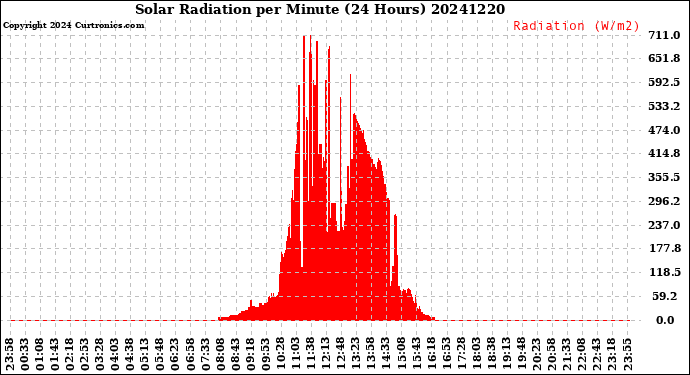Click the x-axis time label 08:43

236,355
